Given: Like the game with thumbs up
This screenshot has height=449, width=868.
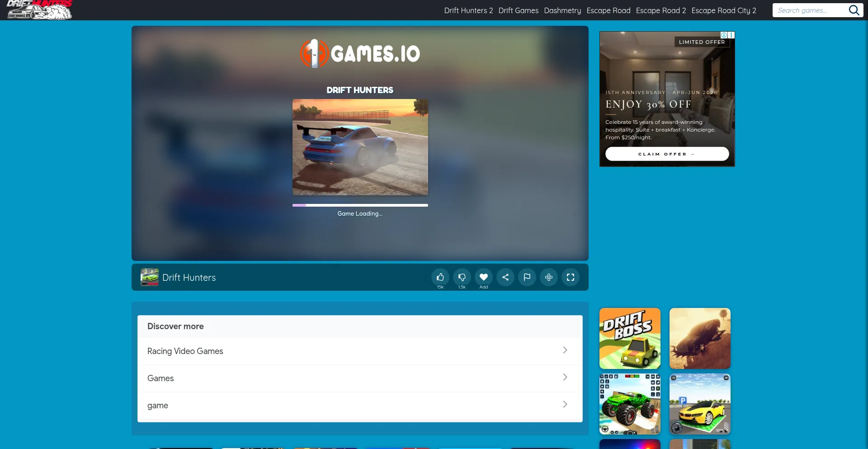Looking at the screenshot, I should tap(440, 277).
